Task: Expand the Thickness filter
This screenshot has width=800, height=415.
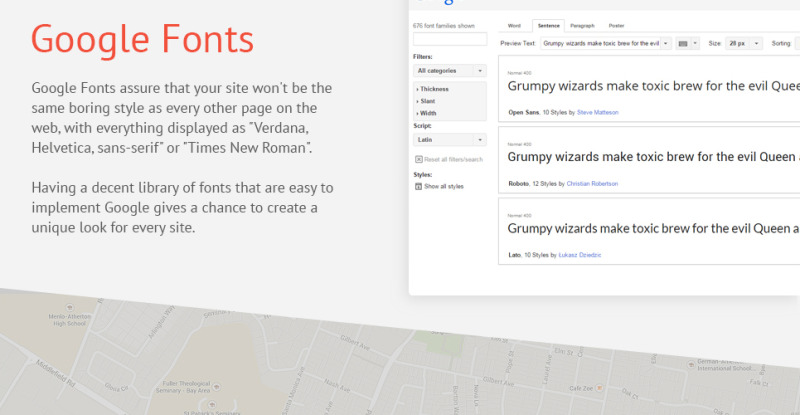Action: (x=433, y=89)
